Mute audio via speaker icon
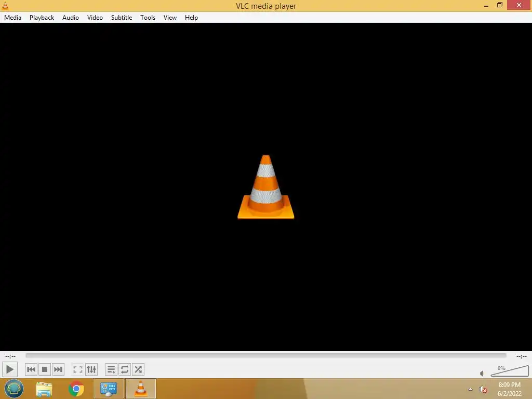Image resolution: width=532 pixels, height=399 pixels. tap(482, 374)
